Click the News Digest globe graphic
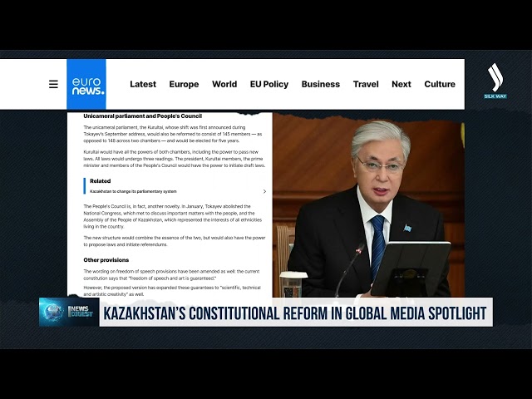 [x=69, y=312]
